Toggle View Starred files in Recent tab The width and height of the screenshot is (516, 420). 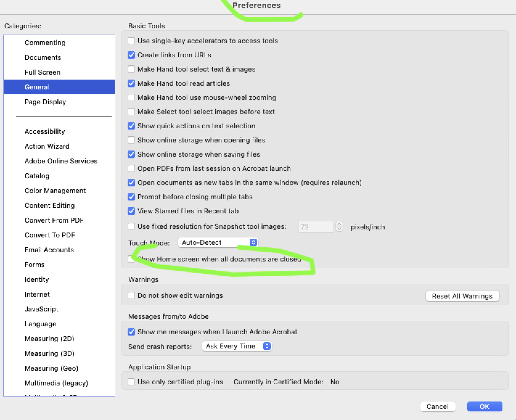pyautogui.click(x=131, y=211)
